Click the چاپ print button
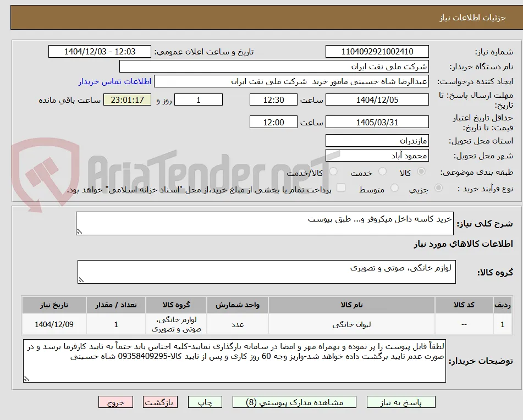 [x=205, y=402]
